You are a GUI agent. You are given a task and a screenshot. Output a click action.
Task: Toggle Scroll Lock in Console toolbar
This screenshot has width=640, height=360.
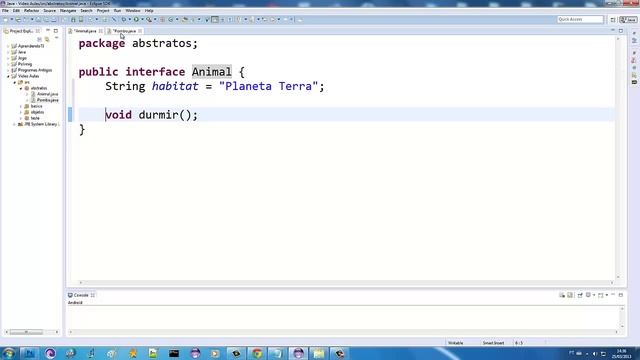click(570, 295)
